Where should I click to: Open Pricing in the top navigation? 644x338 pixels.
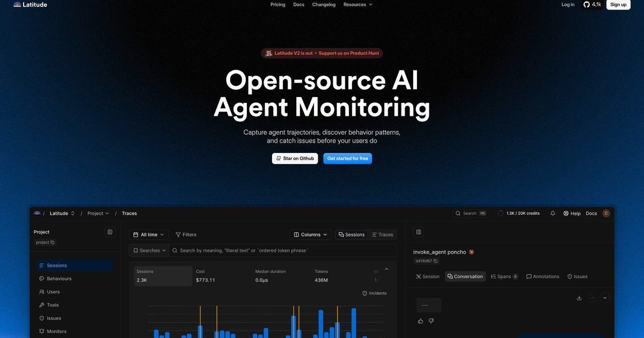278,4
